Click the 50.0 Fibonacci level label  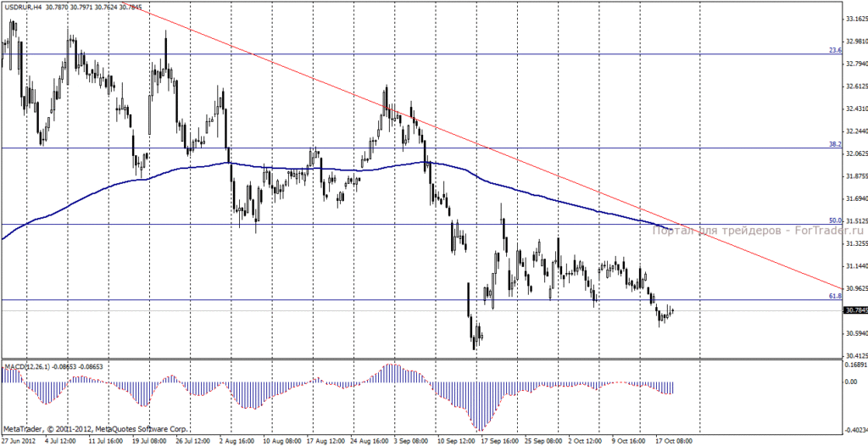835,220
